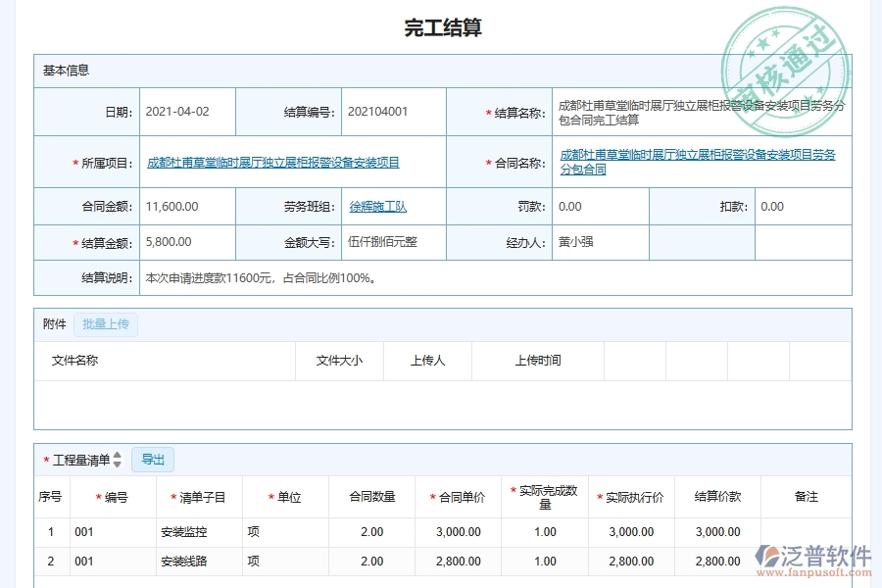Click the 附件 attachments section header

pyautogui.click(x=53, y=324)
